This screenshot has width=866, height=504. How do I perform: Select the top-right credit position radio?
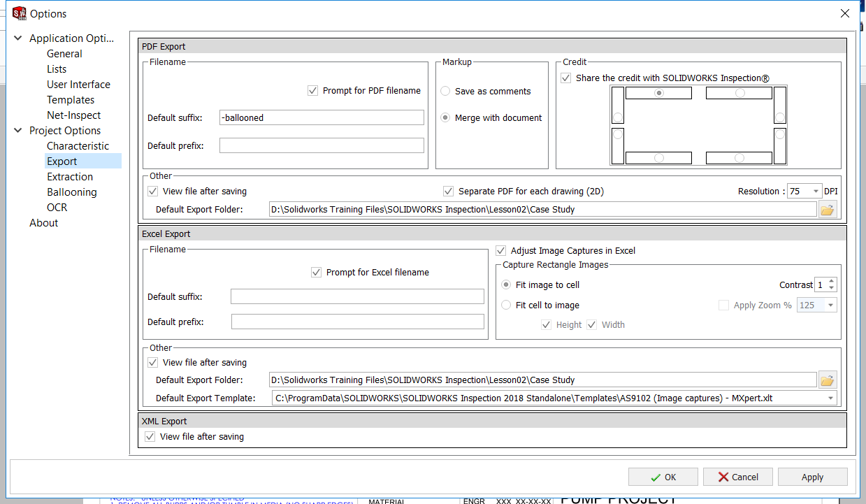(739, 93)
